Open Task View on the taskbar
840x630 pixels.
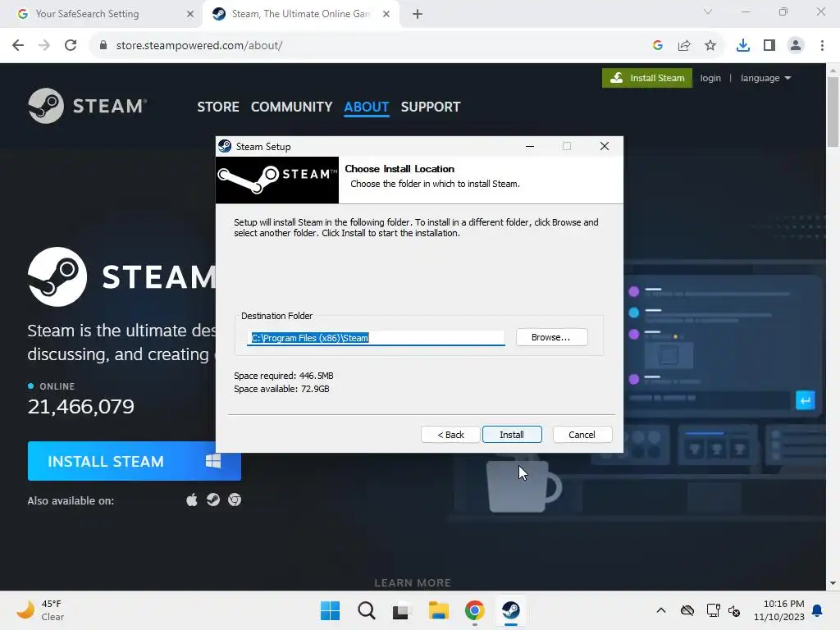(400, 610)
